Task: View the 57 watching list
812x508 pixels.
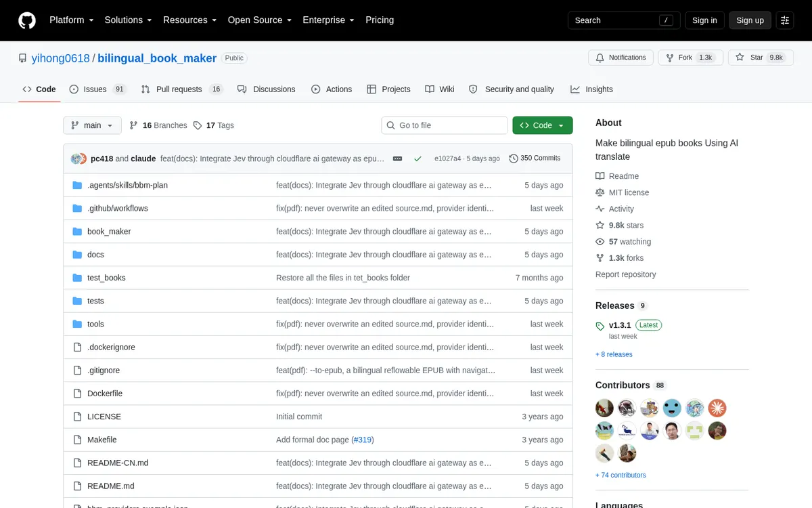Action: click(623, 242)
